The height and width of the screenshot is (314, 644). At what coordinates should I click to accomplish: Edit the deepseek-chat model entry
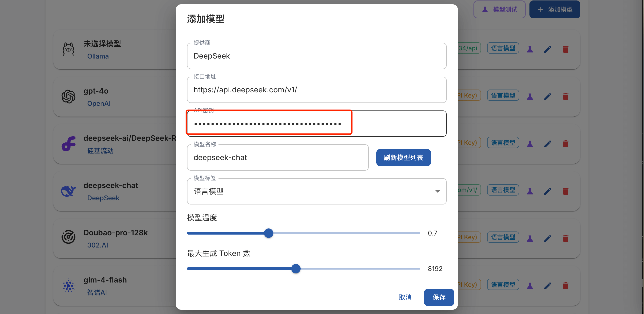(x=548, y=191)
